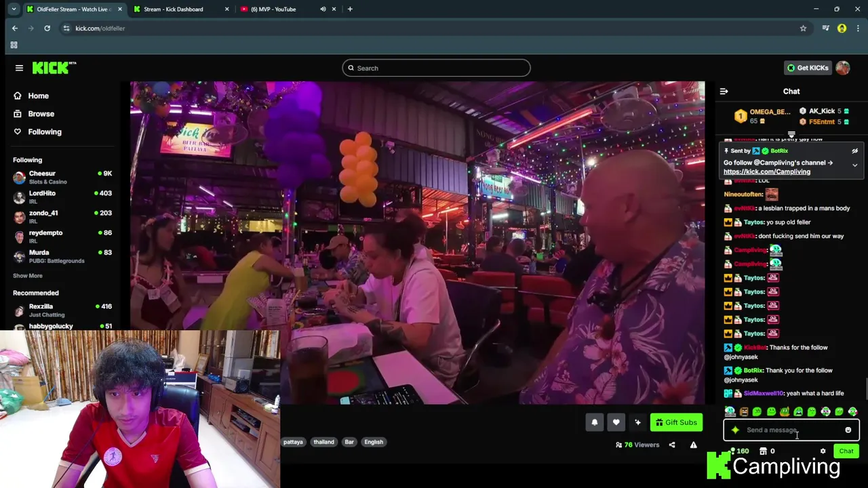Reload the page
This screenshot has width=868, height=488.
pos(47,28)
